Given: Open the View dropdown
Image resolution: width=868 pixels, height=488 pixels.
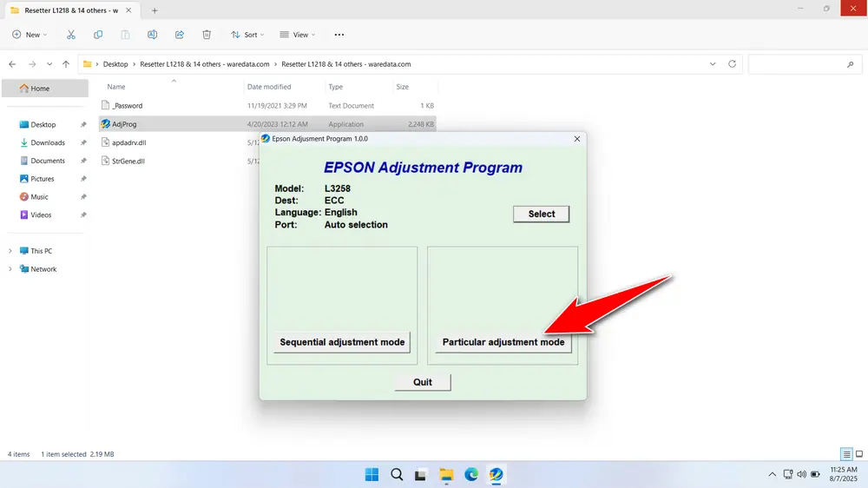Looking at the screenshot, I should click(x=297, y=35).
